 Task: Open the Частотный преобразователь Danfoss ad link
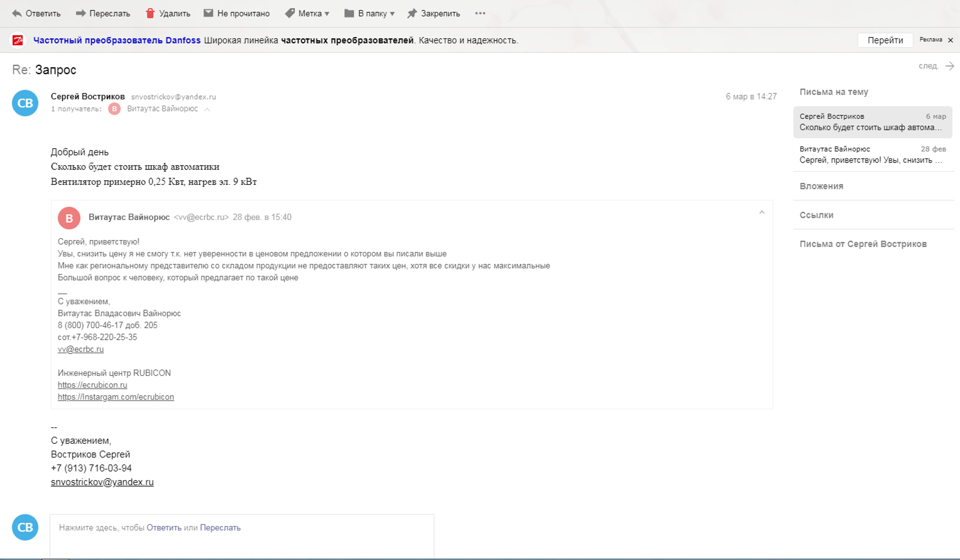117,40
